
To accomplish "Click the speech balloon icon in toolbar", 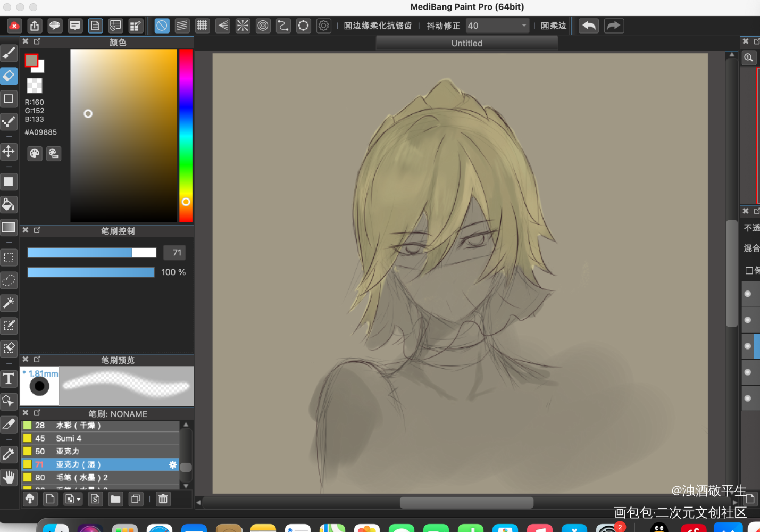I will pos(55,26).
